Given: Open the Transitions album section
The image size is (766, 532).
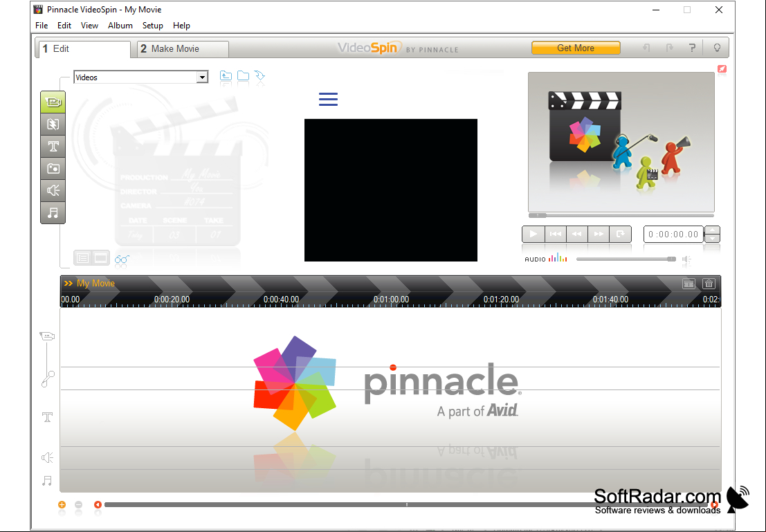Looking at the screenshot, I should (53, 124).
